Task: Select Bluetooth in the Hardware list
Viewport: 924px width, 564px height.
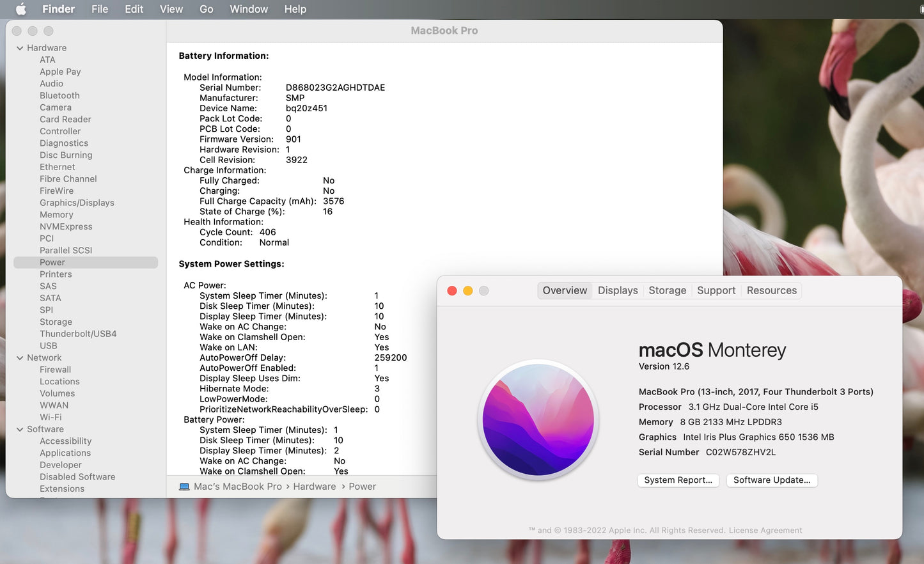Action: (x=59, y=96)
